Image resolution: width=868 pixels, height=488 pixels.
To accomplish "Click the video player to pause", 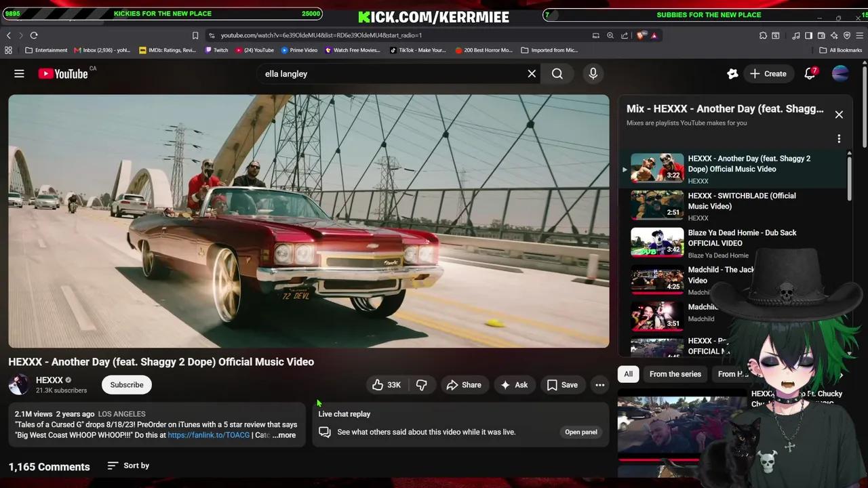I will click(309, 221).
